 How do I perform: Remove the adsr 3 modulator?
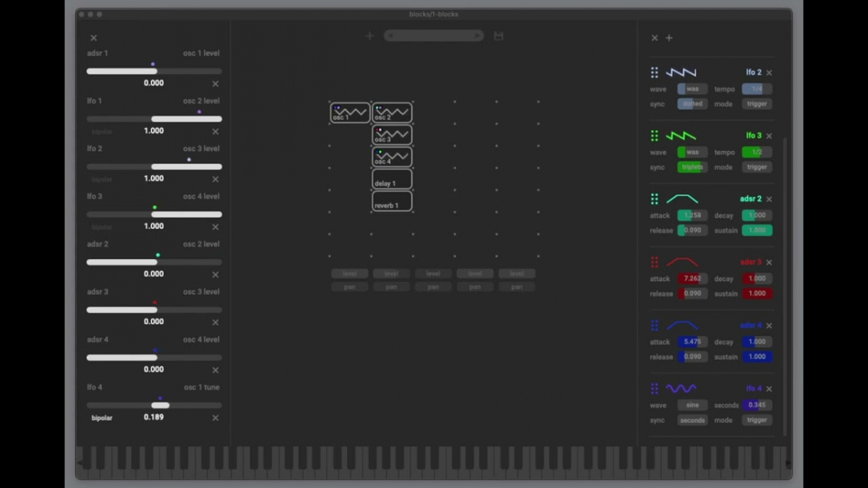[x=769, y=262]
